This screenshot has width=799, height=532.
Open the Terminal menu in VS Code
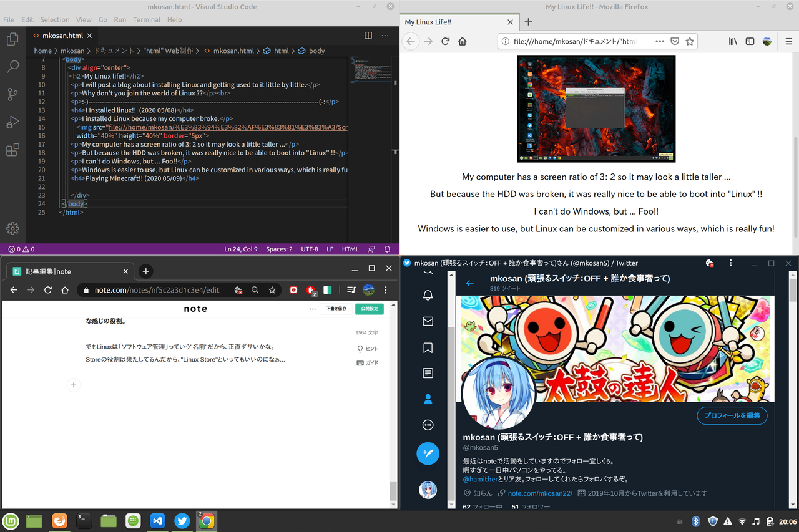(x=147, y=19)
